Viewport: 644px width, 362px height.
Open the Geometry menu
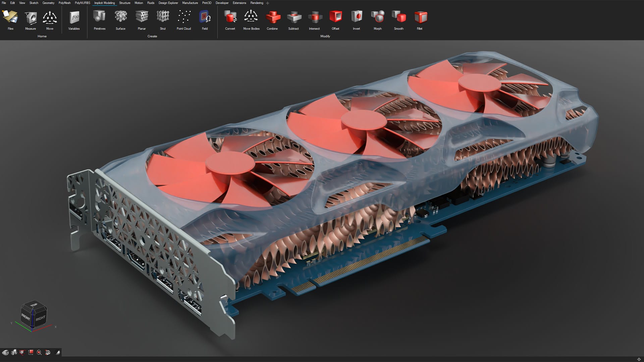(x=48, y=3)
